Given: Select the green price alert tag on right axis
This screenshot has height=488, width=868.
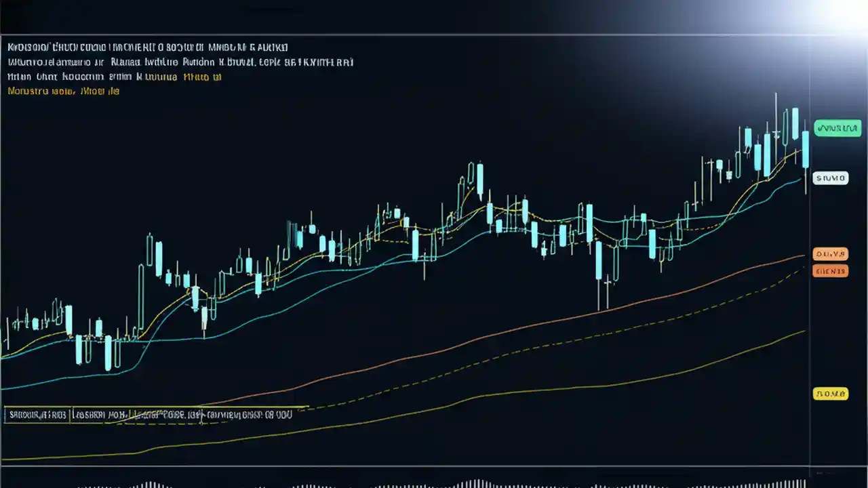Looking at the screenshot, I should pyautogui.click(x=837, y=127).
